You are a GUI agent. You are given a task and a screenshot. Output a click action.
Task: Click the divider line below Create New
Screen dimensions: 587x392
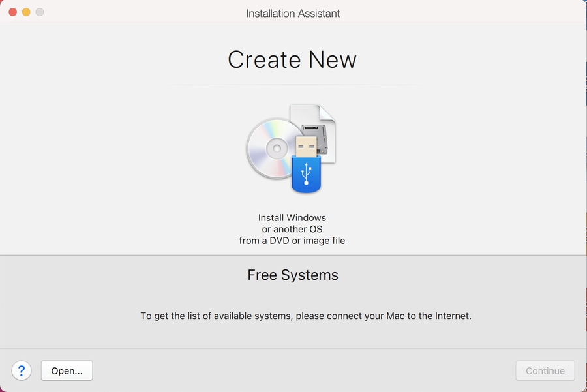pos(293,85)
